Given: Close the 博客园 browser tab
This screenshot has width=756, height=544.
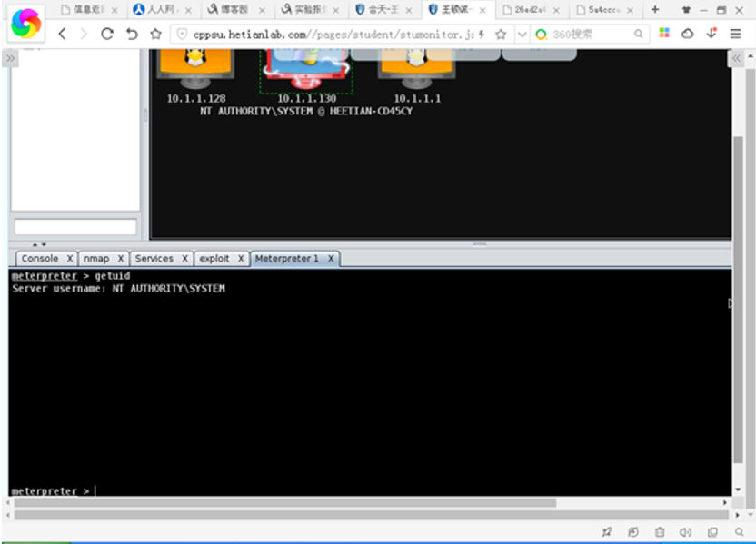Looking at the screenshot, I should [262, 10].
